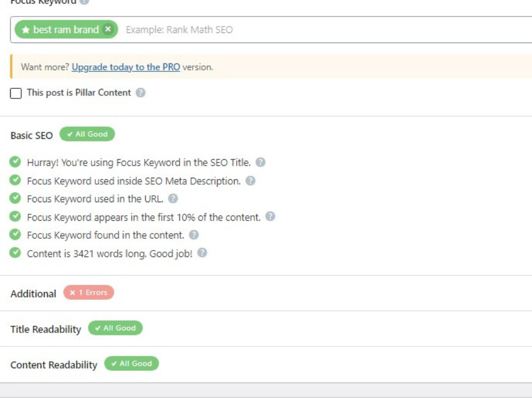Open Upgrade today to the PRO link
The width and height of the screenshot is (532, 399).
point(126,67)
